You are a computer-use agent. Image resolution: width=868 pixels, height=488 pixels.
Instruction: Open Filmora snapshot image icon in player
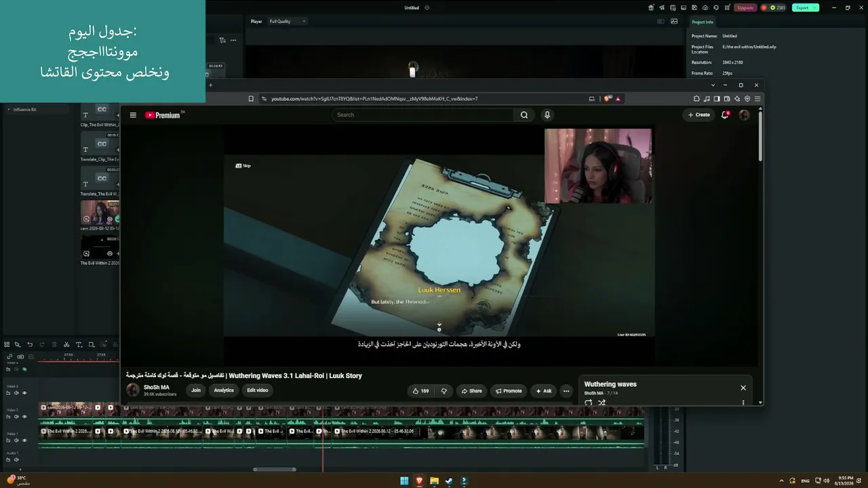click(674, 21)
